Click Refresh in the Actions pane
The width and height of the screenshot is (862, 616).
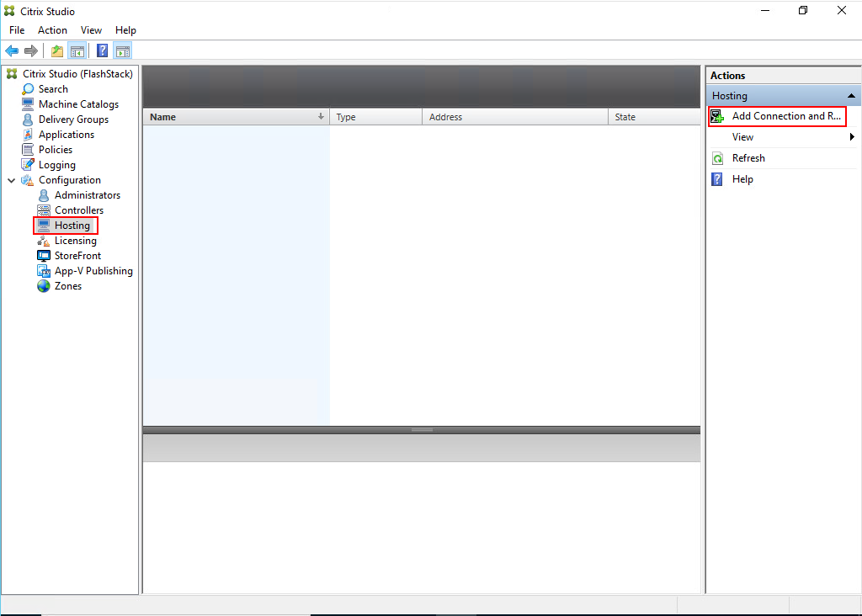coord(748,157)
